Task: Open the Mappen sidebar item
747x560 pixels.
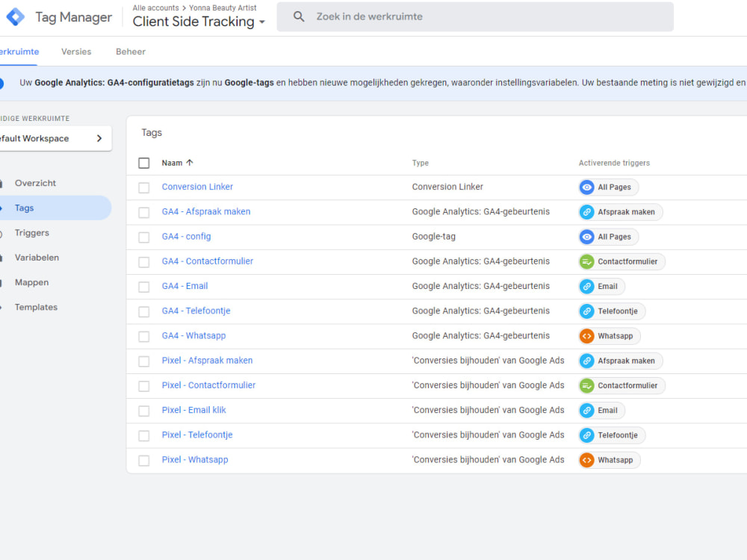Action: click(30, 282)
